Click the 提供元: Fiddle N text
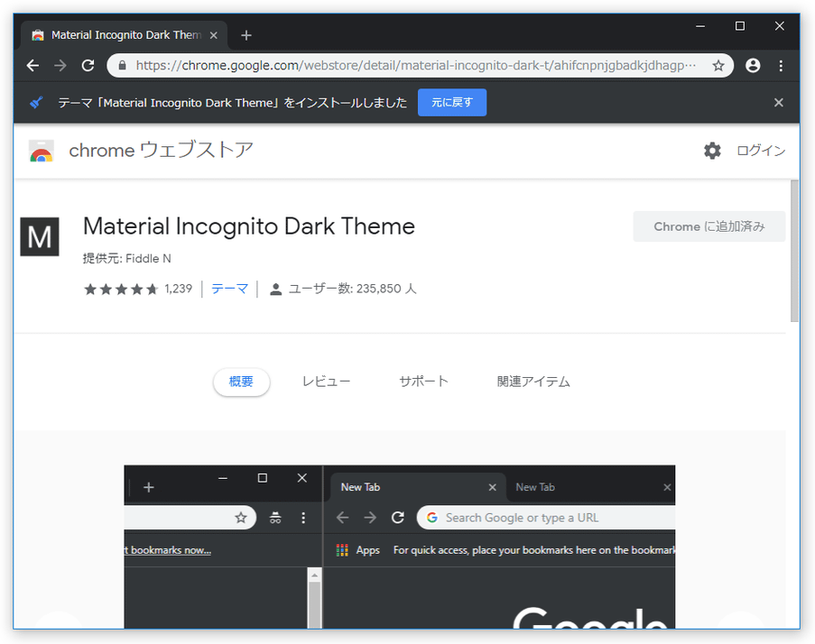The height and width of the screenshot is (644, 815). [127, 259]
